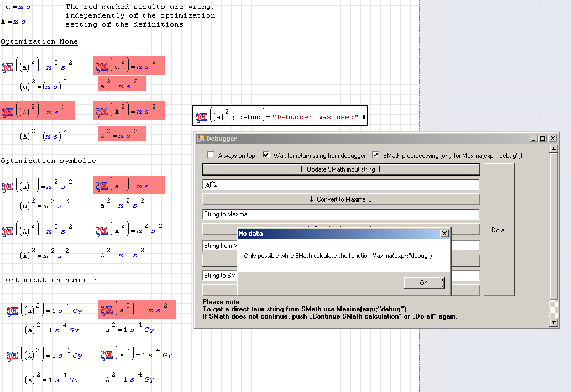Viewport: 571px width, 392px height.
Task: Click the Update SMath input string button
Action: tap(341, 169)
